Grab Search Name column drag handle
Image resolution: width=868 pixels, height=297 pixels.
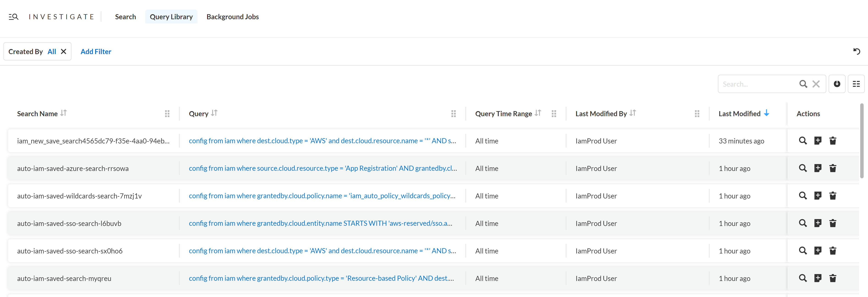167,114
